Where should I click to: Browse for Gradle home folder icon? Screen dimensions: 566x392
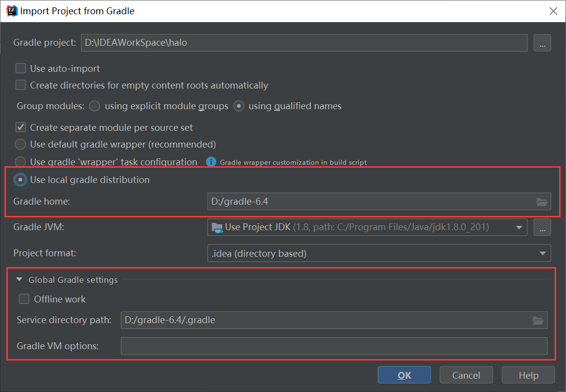541,201
